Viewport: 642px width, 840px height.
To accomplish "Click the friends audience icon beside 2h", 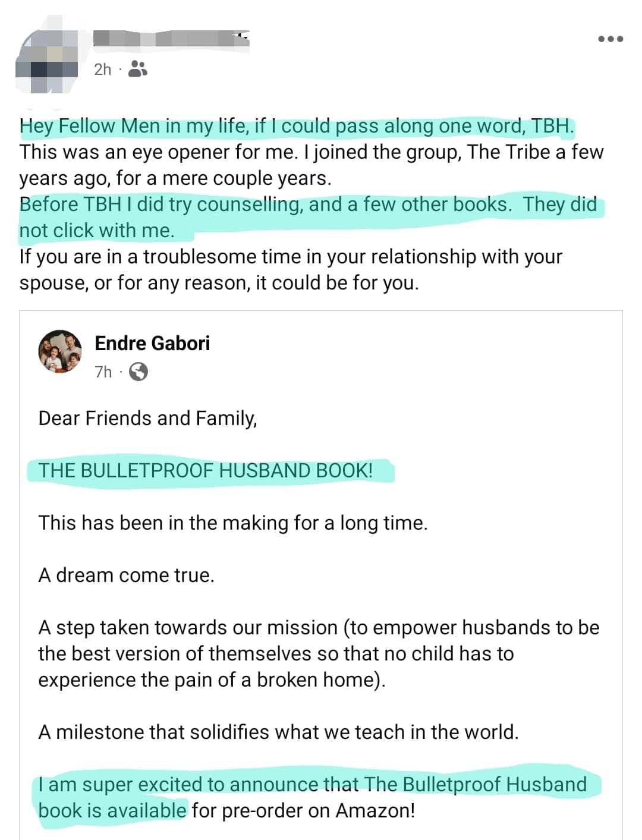I will (x=138, y=69).
